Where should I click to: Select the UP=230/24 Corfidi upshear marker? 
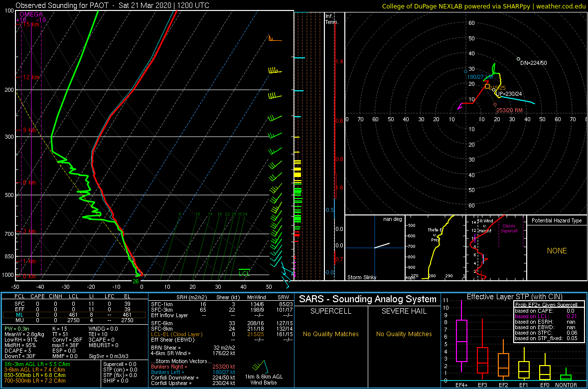pos(493,90)
